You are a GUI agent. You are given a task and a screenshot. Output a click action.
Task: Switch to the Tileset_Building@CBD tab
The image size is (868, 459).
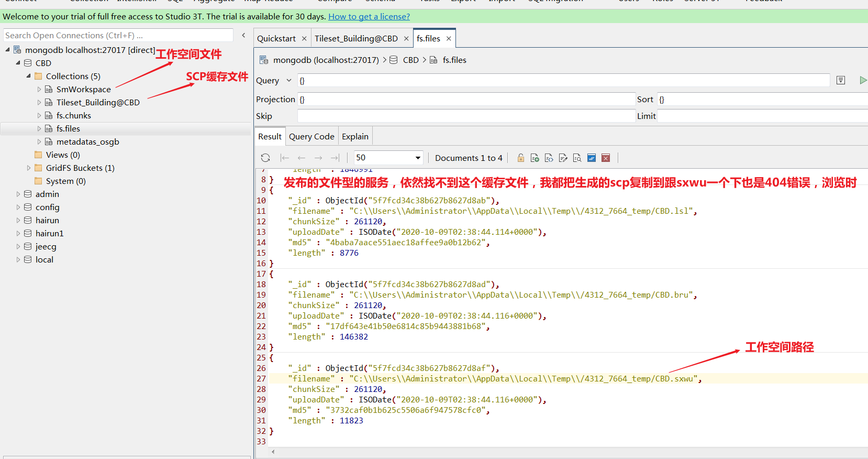point(356,38)
